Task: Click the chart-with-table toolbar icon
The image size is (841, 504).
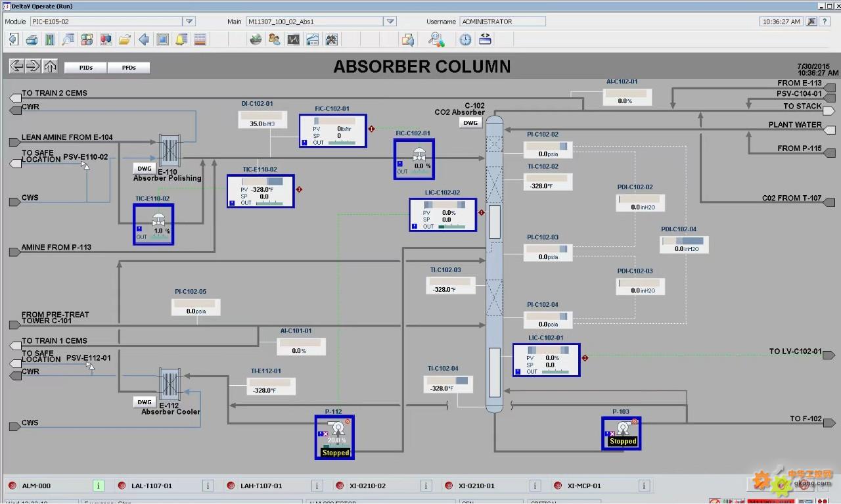Action: [312, 39]
